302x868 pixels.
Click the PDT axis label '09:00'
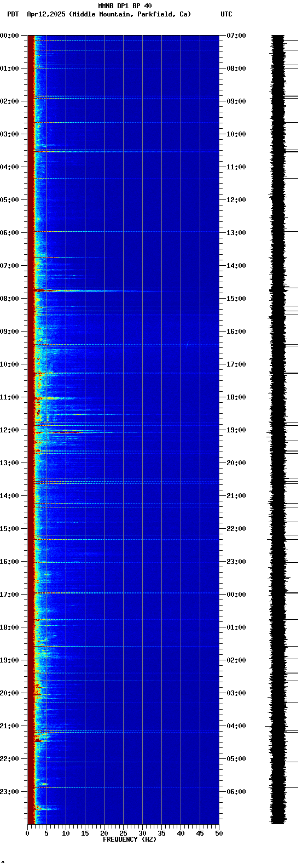tap(9, 332)
